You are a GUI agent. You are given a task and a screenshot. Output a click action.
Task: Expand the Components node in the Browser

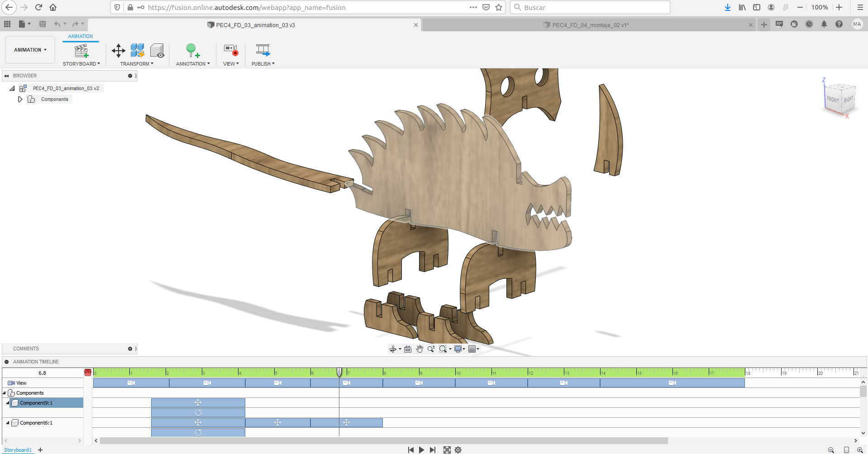click(x=20, y=99)
